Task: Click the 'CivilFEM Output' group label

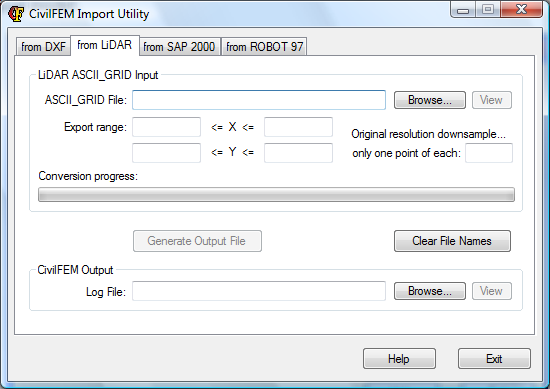Action: point(75,270)
